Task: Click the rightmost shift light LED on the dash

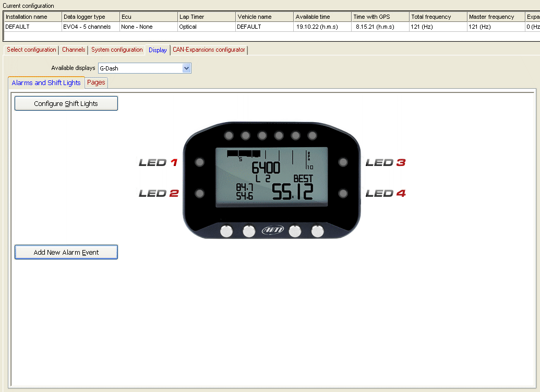Action: click(x=313, y=135)
